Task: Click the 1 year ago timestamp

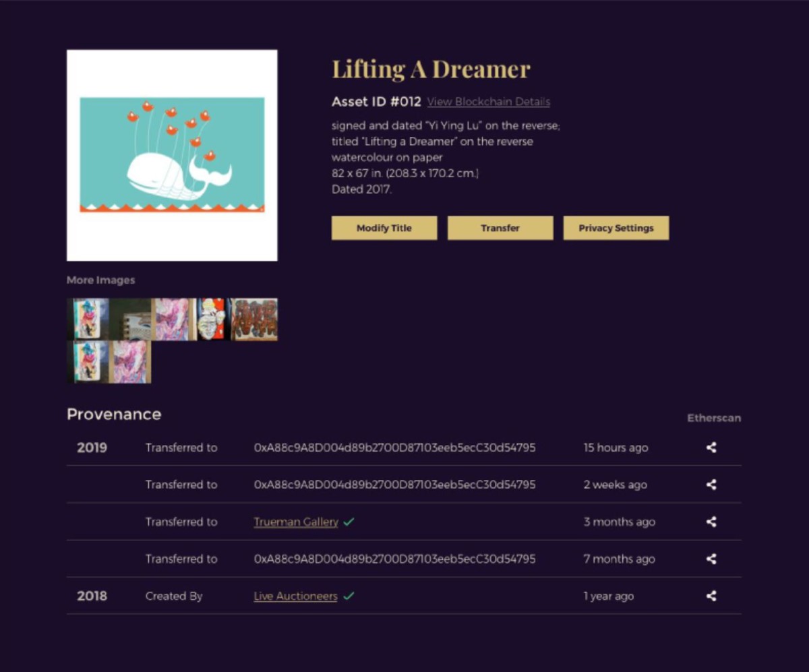Action: point(608,596)
